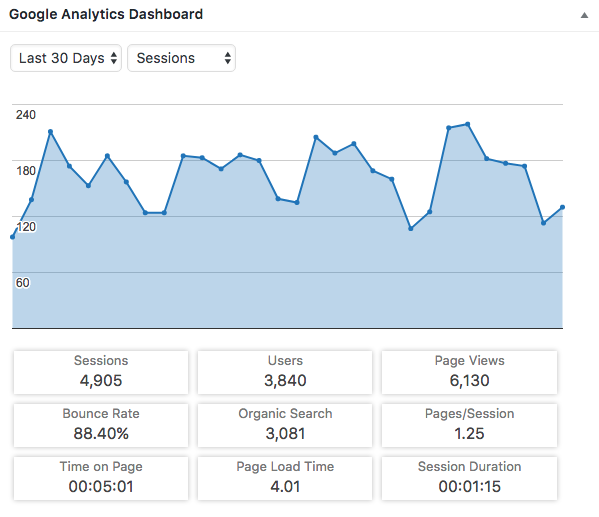Click the highest peak data point on chart
Viewport: 599px width, 517px height.
468,124
